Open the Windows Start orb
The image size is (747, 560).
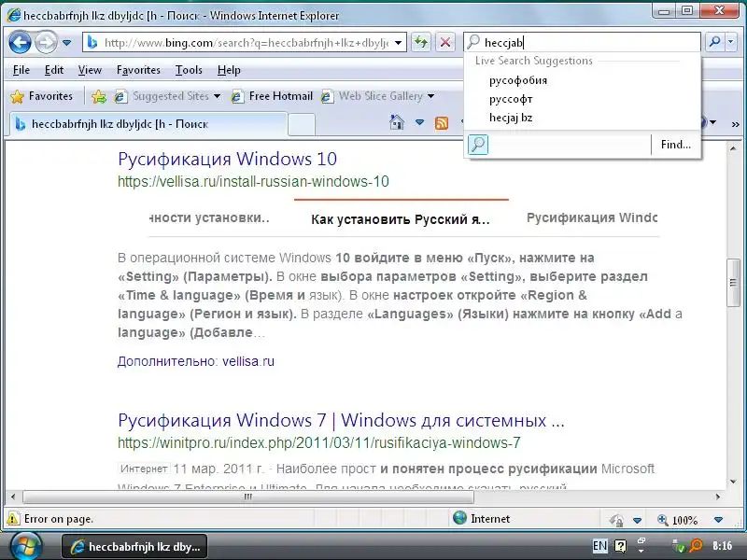coord(26,546)
